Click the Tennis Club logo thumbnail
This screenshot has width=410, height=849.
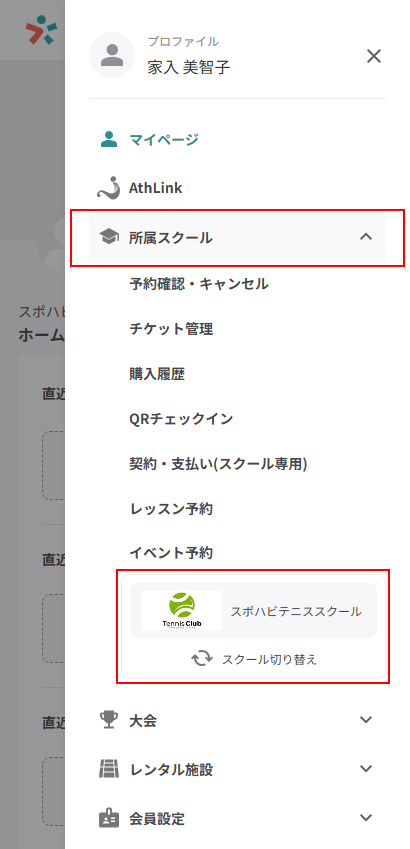tap(181, 610)
